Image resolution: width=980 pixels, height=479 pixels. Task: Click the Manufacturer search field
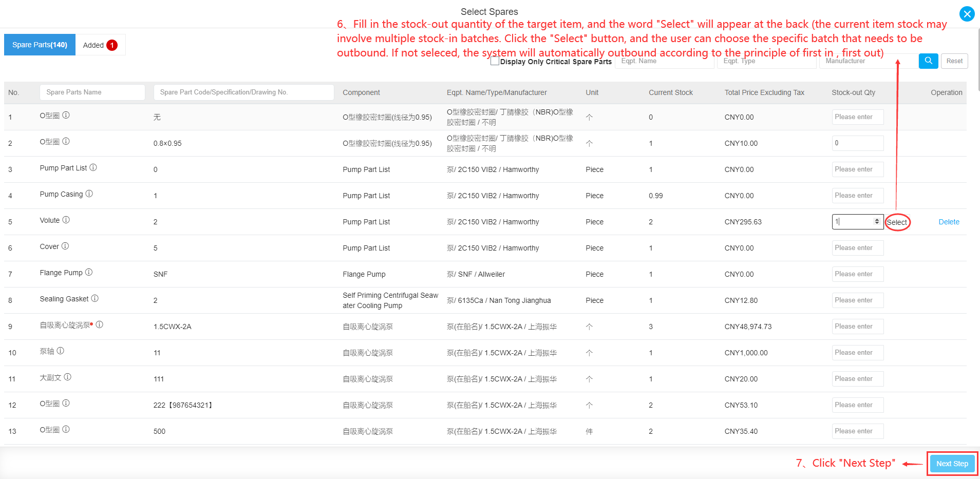[x=869, y=61]
